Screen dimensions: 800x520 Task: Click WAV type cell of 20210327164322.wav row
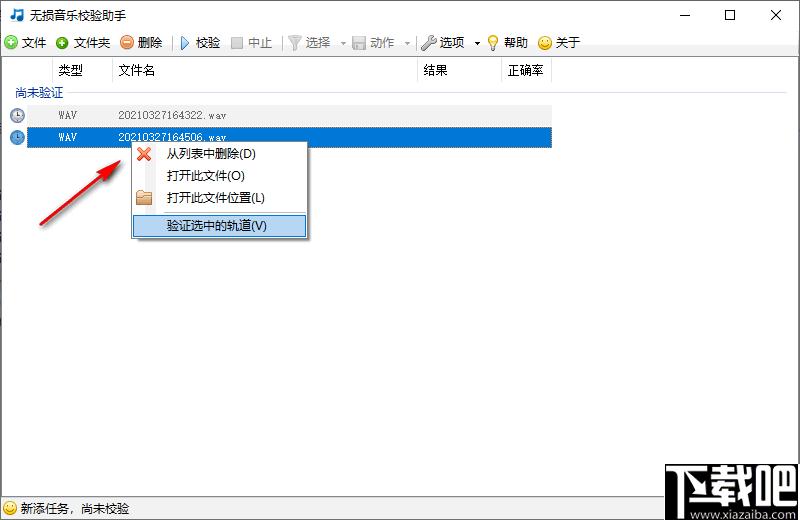tap(67, 115)
